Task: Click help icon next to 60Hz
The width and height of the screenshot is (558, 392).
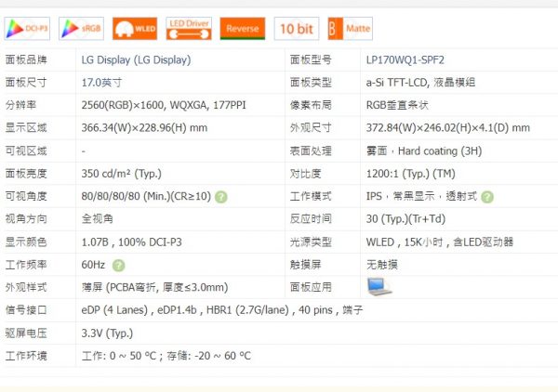Action: point(118,266)
